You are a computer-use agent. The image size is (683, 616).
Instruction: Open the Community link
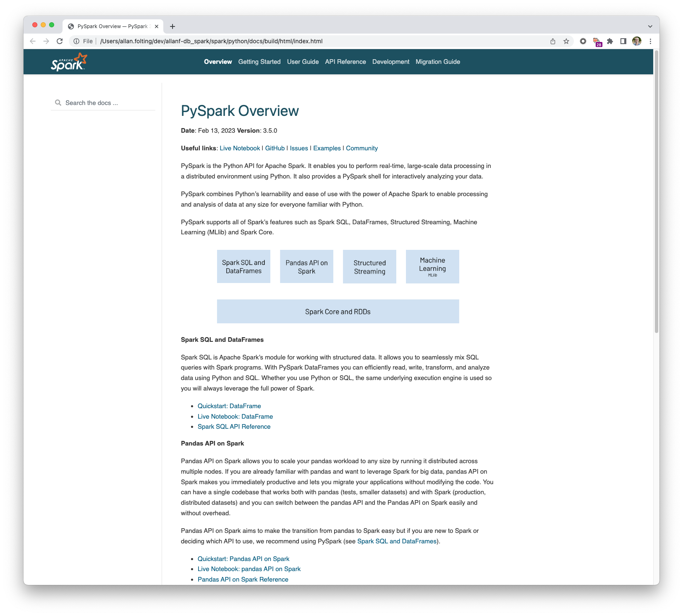362,148
